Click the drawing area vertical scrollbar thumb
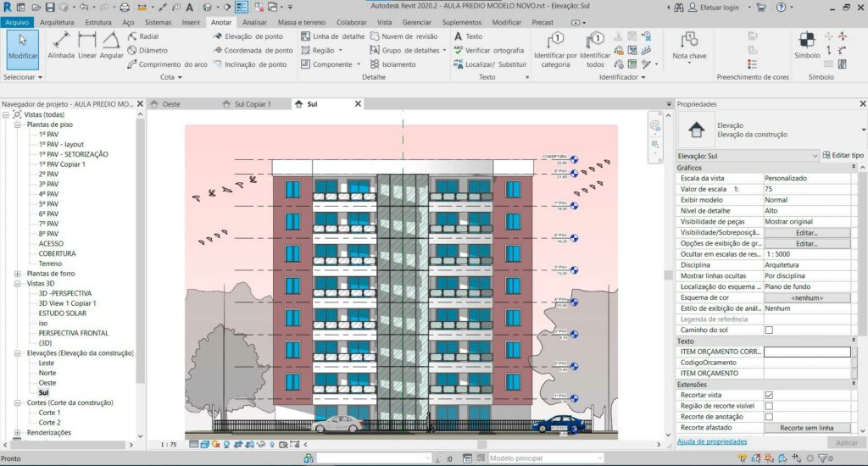 click(x=668, y=275)
